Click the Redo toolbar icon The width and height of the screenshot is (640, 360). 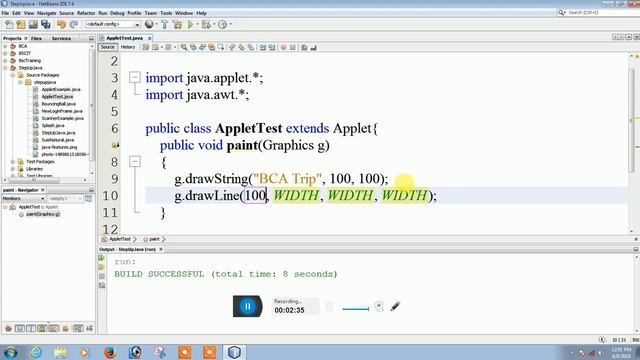(x=74, y=24)
